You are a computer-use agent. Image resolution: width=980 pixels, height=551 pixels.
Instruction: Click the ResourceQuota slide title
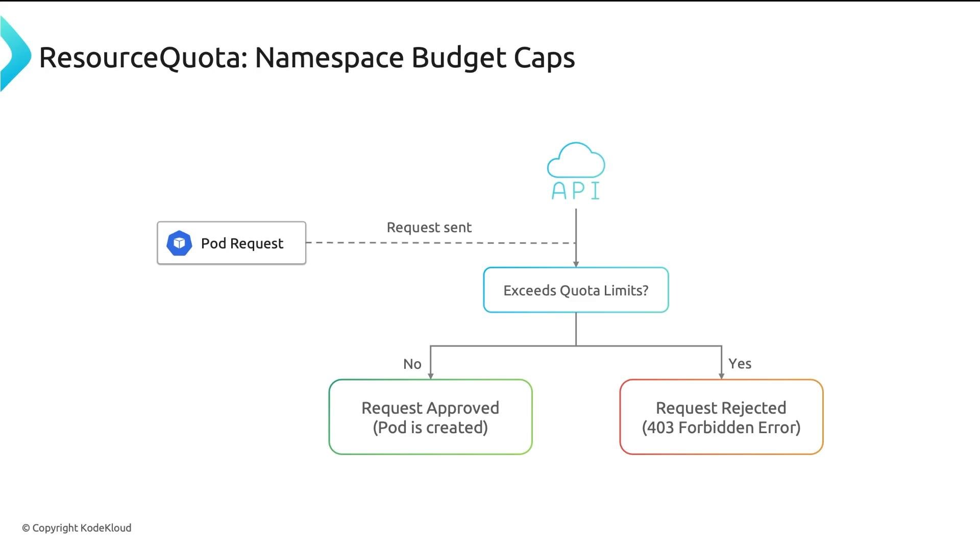coord(307,58)
